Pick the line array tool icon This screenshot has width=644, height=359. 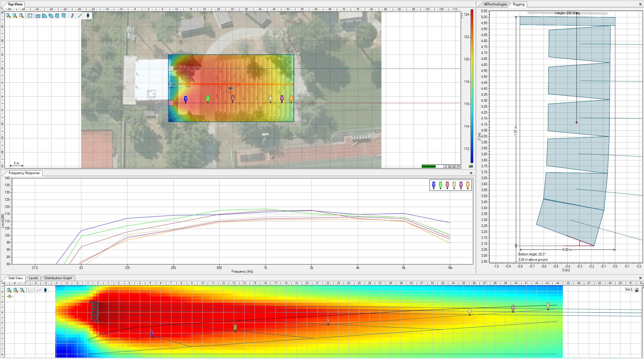[x=72, y=16]
